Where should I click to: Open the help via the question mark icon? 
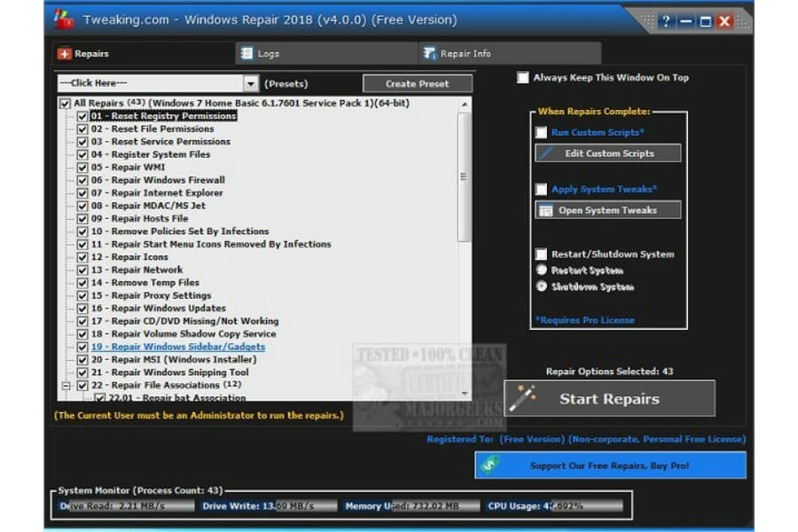665,20
